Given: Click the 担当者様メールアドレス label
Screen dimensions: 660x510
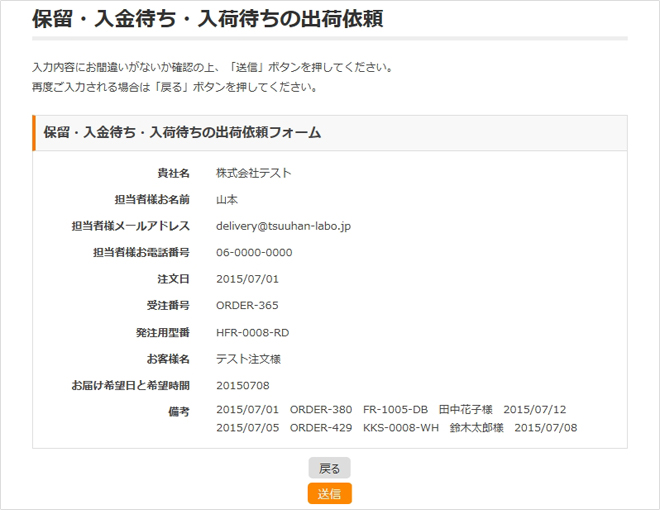Looking at the screenshot, I should [130, 226].
